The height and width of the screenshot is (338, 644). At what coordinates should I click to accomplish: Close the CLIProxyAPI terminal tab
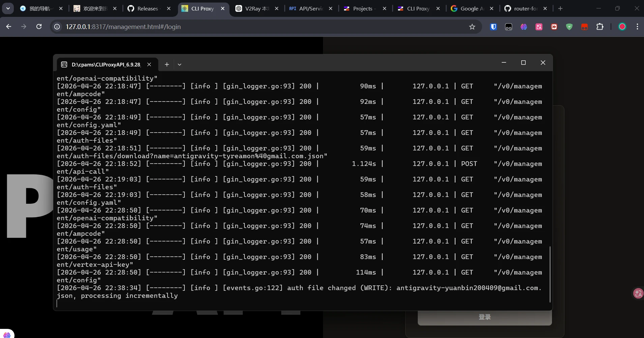click(149, 64)
